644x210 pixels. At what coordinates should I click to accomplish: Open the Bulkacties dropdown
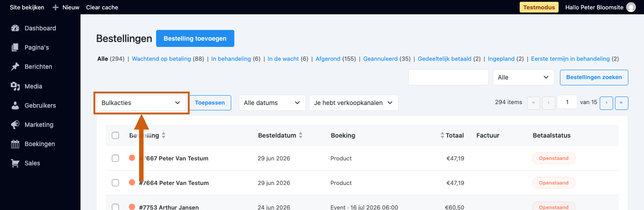[x=141, y=103]
